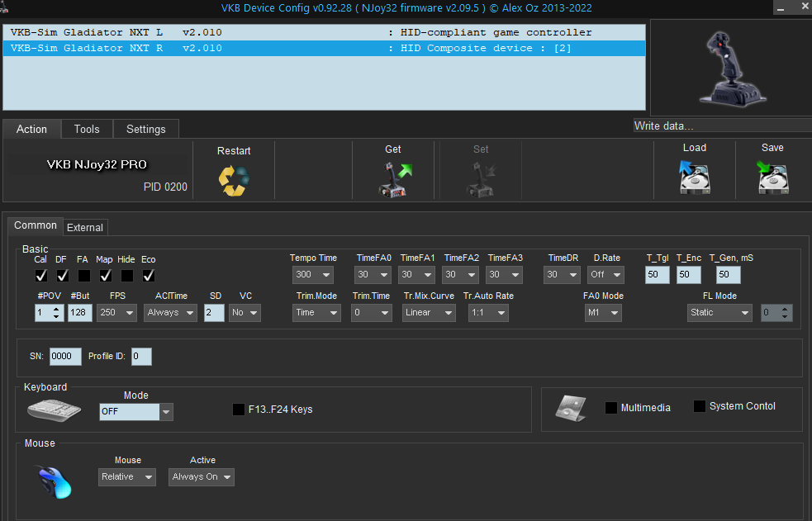Switch to the External tab

[85, 228]
